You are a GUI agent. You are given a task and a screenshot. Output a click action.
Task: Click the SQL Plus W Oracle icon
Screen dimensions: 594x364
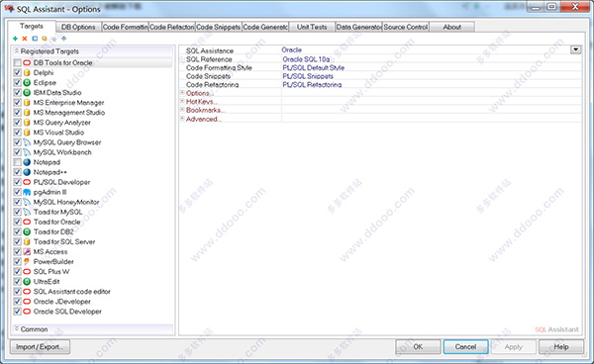coord(27,271)
